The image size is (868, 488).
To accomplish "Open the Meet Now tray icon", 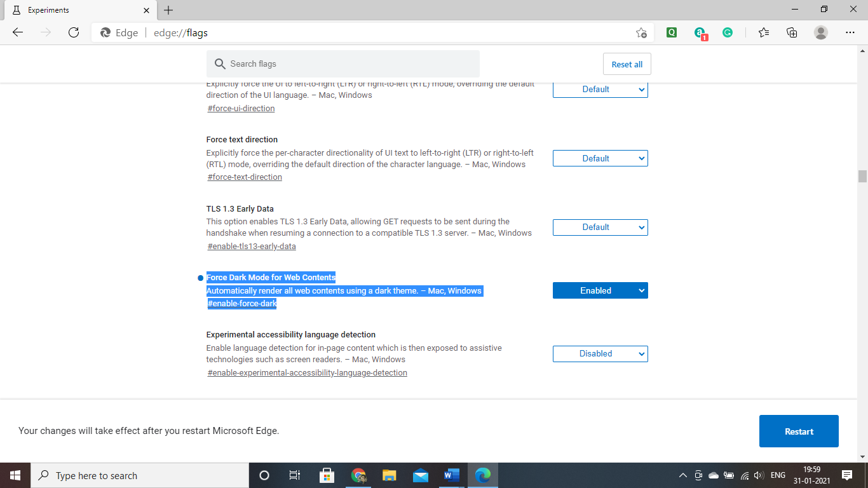I will coord(698,475).
